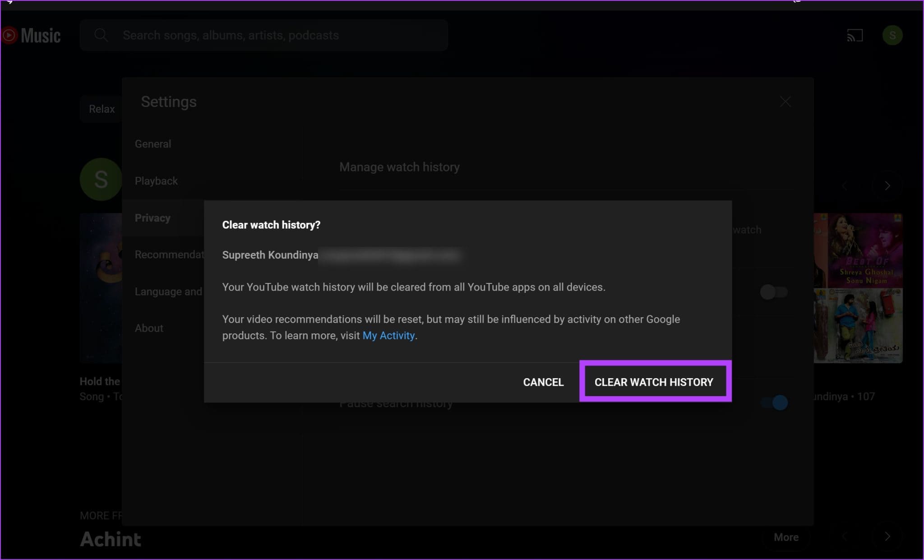Open the search bar for songs

pos(263,35)
